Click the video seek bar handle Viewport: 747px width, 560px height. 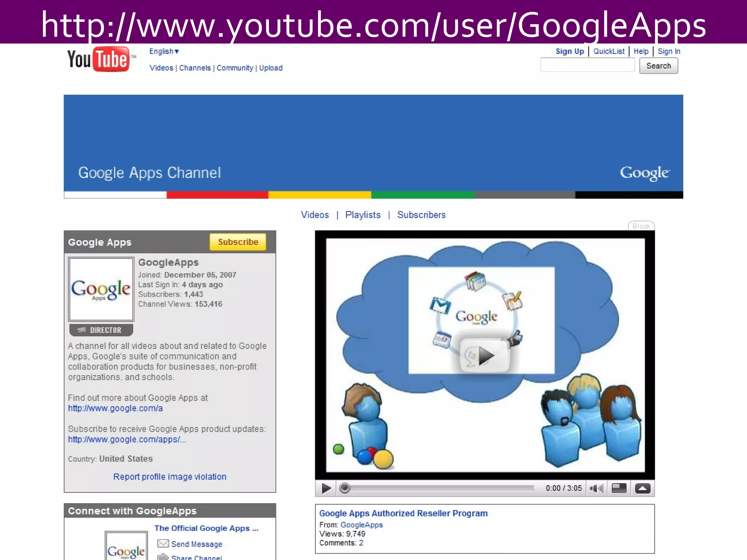(x=345, y=488)
